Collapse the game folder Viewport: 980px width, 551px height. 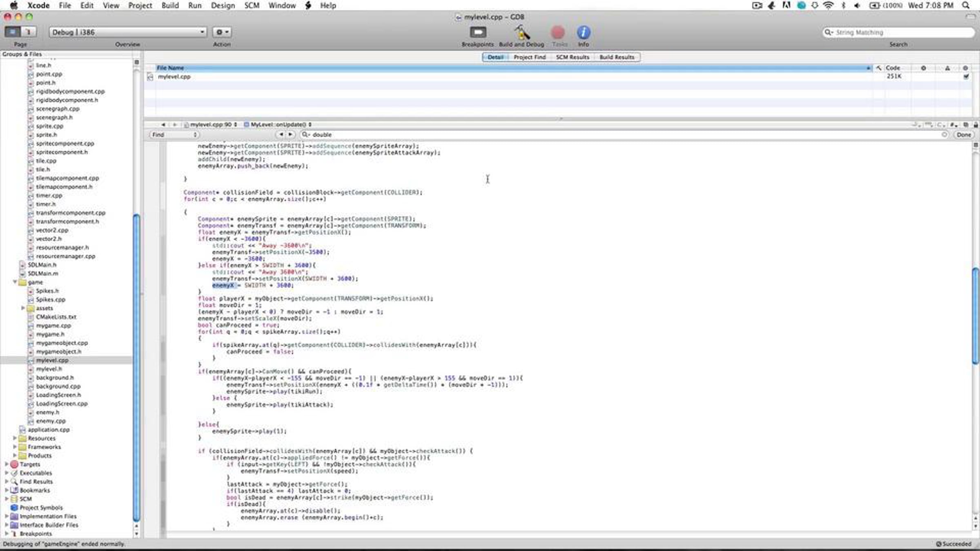[x=15, y=282]
